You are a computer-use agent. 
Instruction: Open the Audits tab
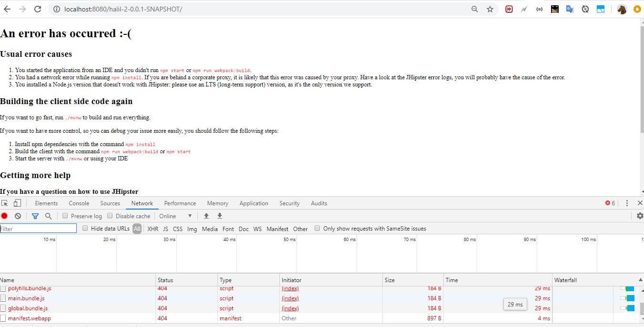[x=319, y=203]
